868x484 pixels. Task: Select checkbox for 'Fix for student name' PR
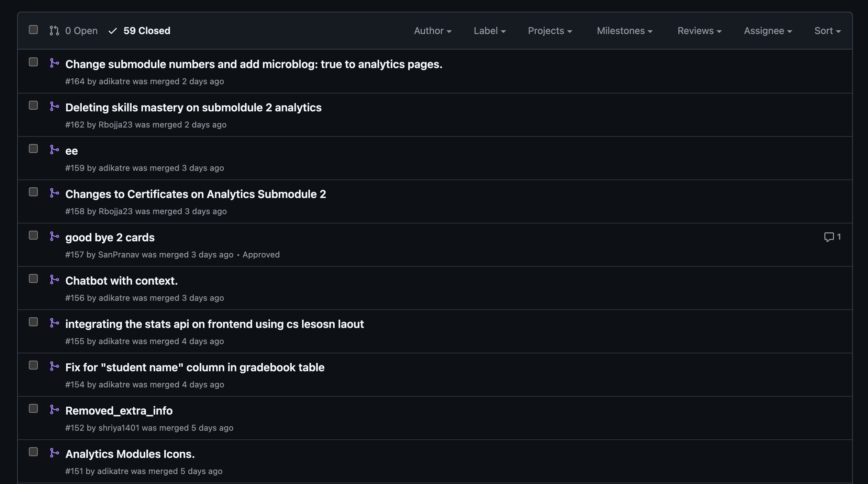click(33, 365)
